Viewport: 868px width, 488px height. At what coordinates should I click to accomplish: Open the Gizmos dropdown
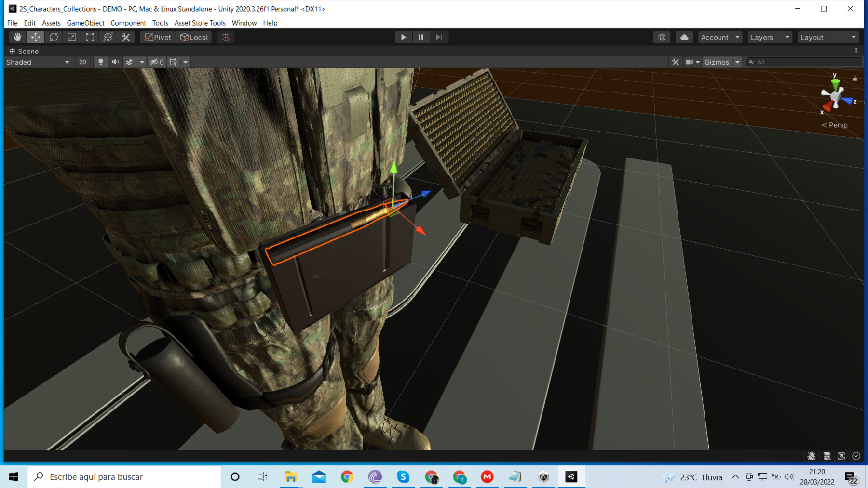pyautogui.click(x=722, y=62)
